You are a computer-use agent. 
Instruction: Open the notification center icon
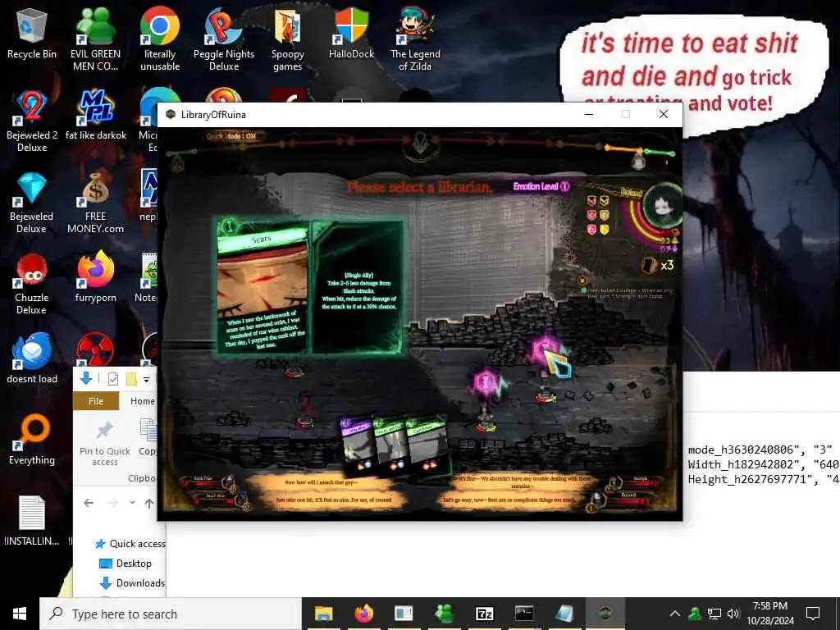pyautogui.click(x=813, y=614)
